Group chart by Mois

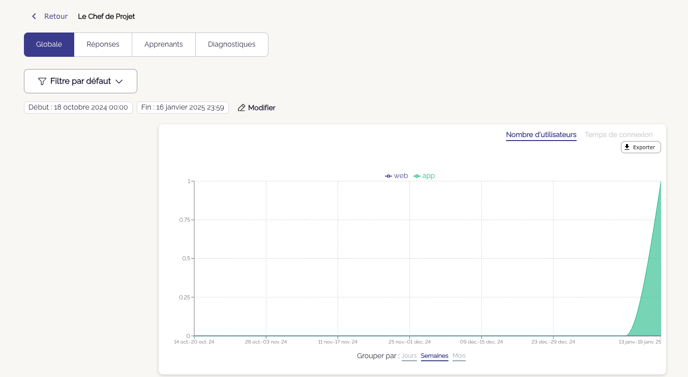pyautogui.click(x=459, y=356)
